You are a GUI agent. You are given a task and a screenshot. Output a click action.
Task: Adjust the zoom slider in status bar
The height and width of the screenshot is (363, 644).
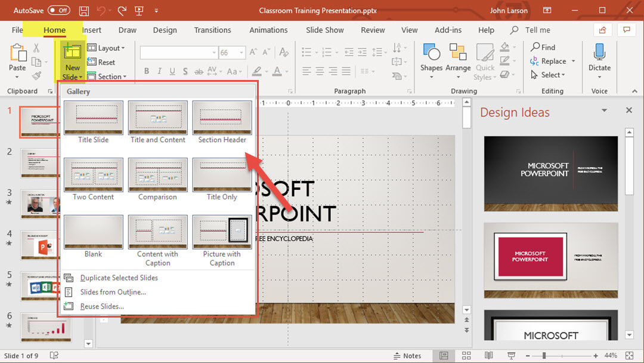(x=544, y=356)
